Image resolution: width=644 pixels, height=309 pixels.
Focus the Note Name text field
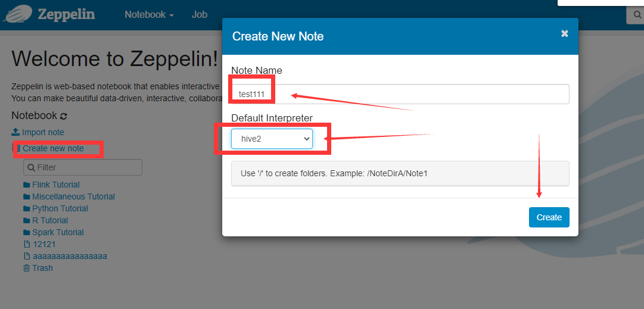[x=400, y=94]
